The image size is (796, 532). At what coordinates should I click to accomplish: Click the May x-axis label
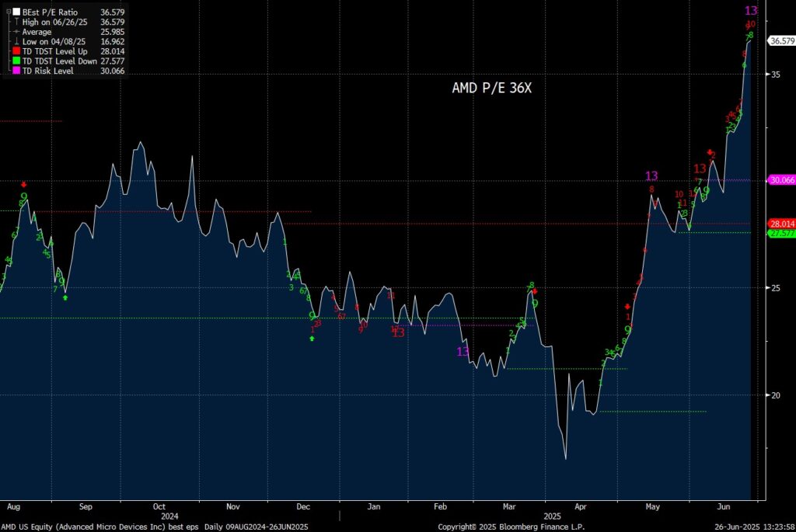point(653,506)
